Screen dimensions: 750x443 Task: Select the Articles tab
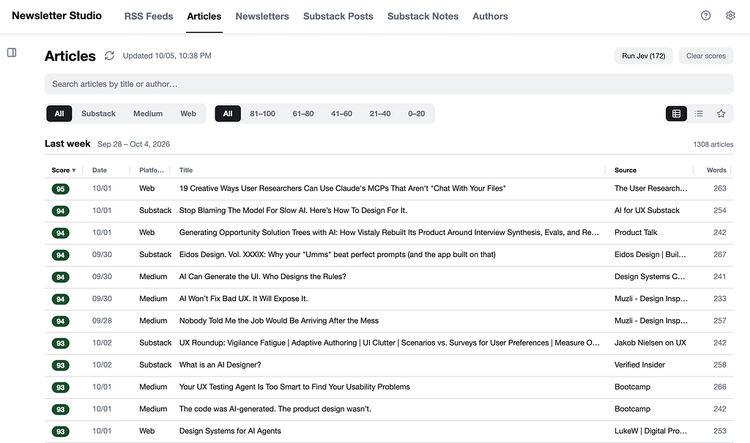pos(204,16)
